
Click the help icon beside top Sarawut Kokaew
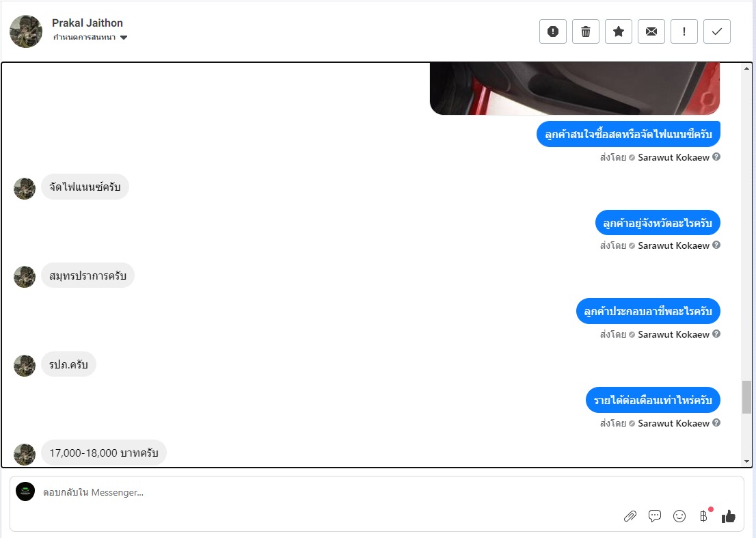coord(716,157)
